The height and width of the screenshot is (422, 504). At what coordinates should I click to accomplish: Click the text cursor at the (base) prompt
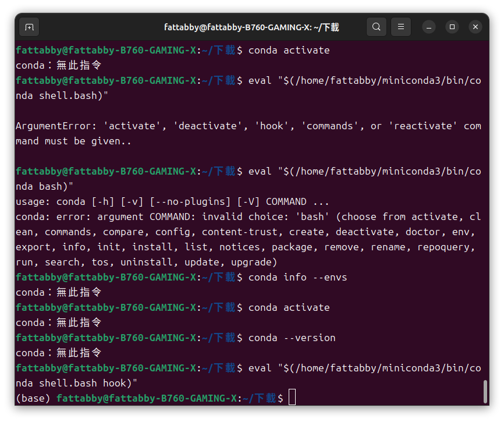[x=292, y=397]
